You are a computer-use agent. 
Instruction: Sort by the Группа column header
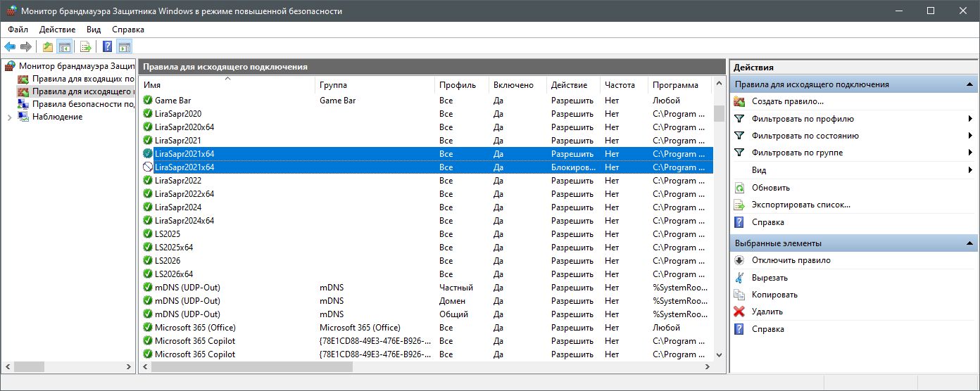[375, 85]
